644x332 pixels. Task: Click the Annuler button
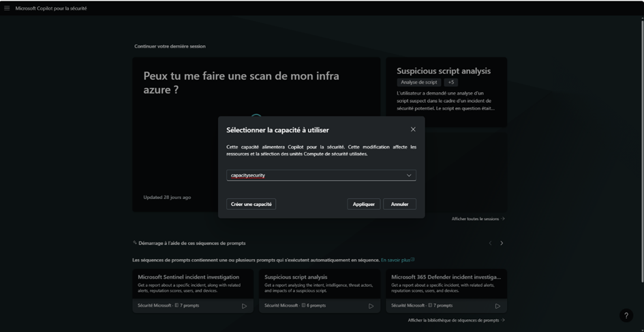pyautogui.click(x=399, y=204)
